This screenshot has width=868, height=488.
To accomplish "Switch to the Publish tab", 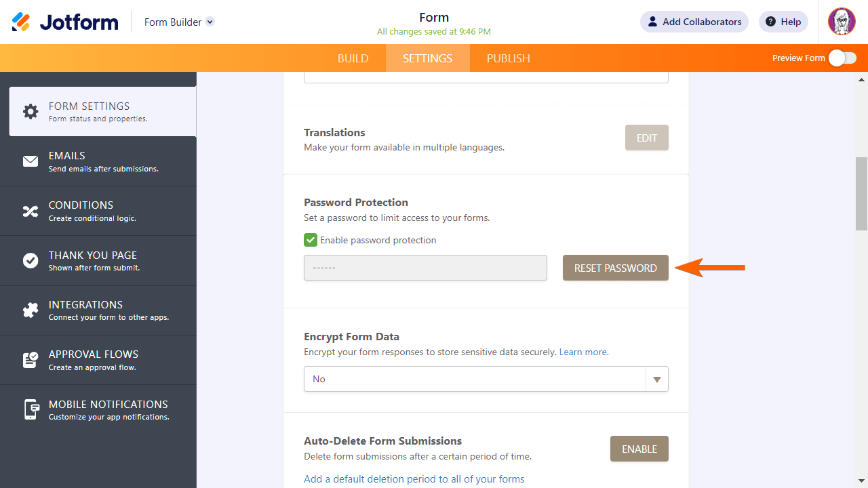I will point(508,58).
